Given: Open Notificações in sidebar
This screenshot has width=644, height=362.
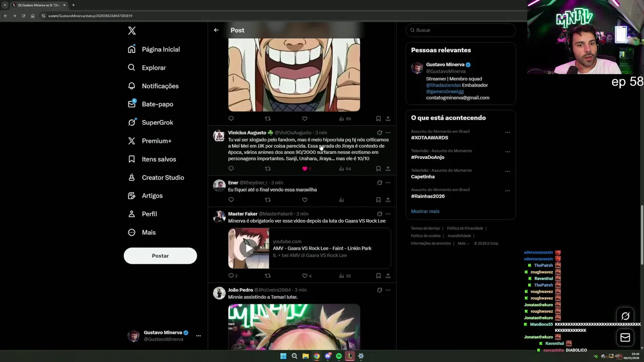Looking at the screenshot, I should pyautogui.click(x=153, y=86).
